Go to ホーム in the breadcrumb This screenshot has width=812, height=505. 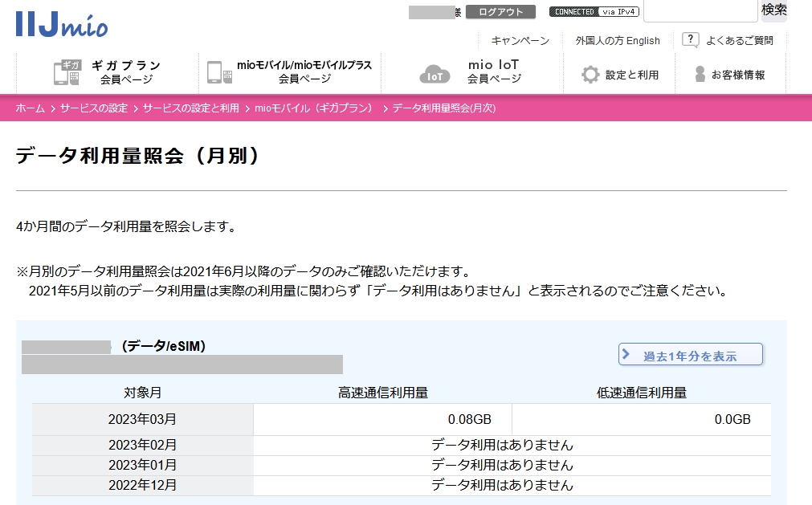coord(30,108)
